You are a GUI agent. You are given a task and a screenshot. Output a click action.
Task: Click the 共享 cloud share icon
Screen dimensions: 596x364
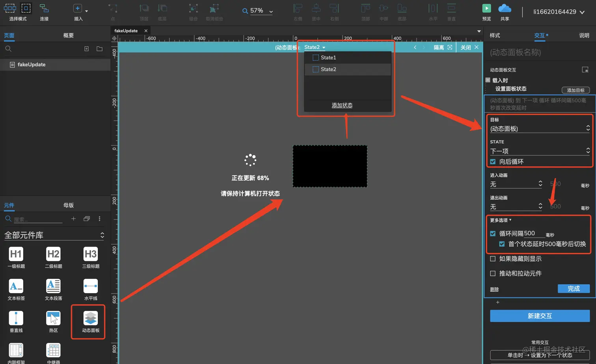pyautogui.click(x=505, y=8)
